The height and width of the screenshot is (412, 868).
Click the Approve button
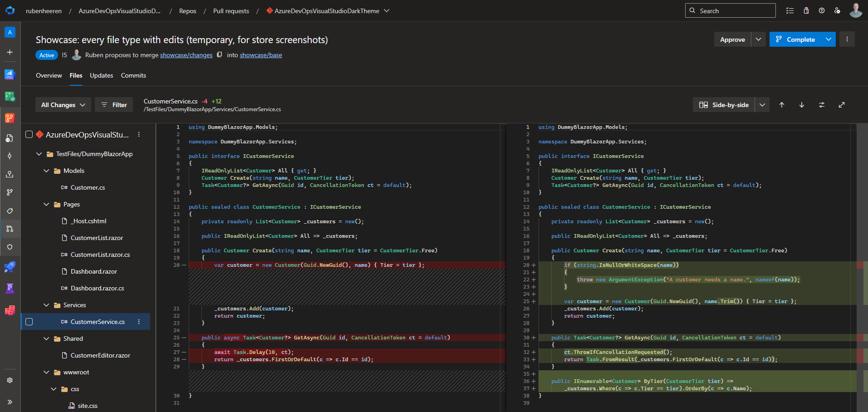[x=732, y=39]
